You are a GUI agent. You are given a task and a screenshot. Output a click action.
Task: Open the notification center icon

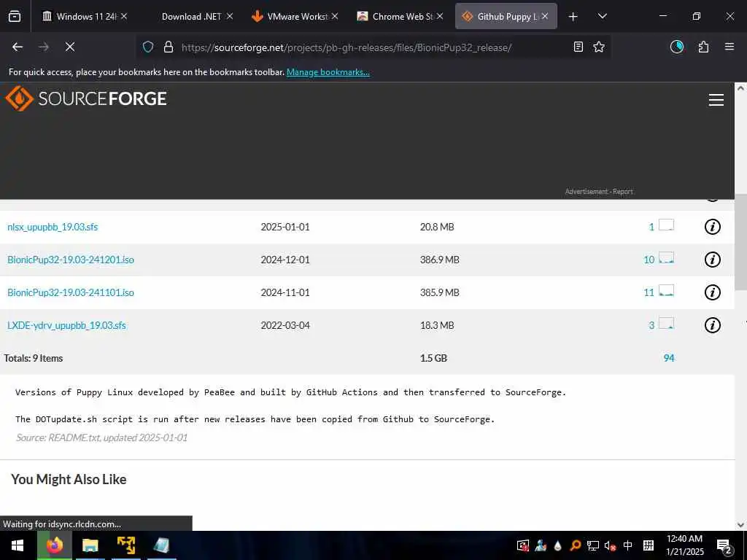[724, 545]
